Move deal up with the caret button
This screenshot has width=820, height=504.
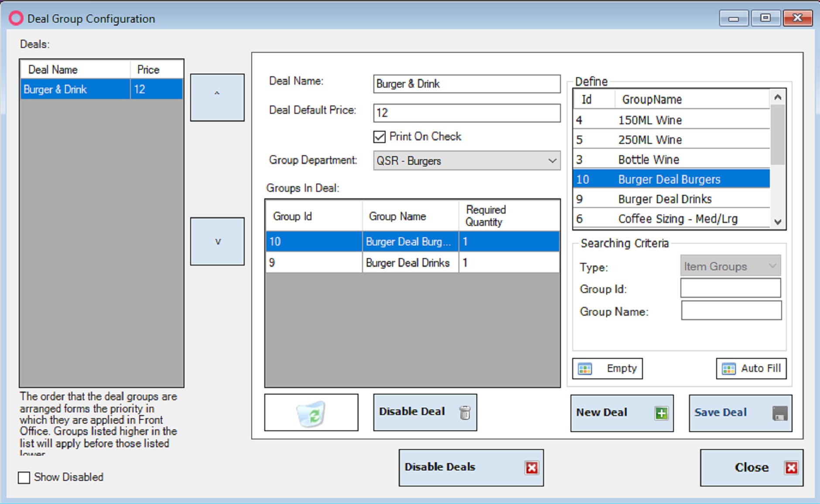pyautogui.click(x=217, y=97)
